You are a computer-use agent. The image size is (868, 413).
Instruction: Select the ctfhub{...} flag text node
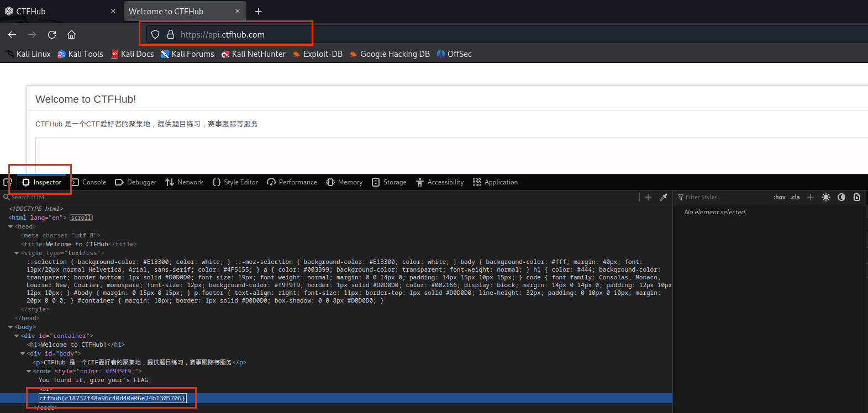pos(113,398)
